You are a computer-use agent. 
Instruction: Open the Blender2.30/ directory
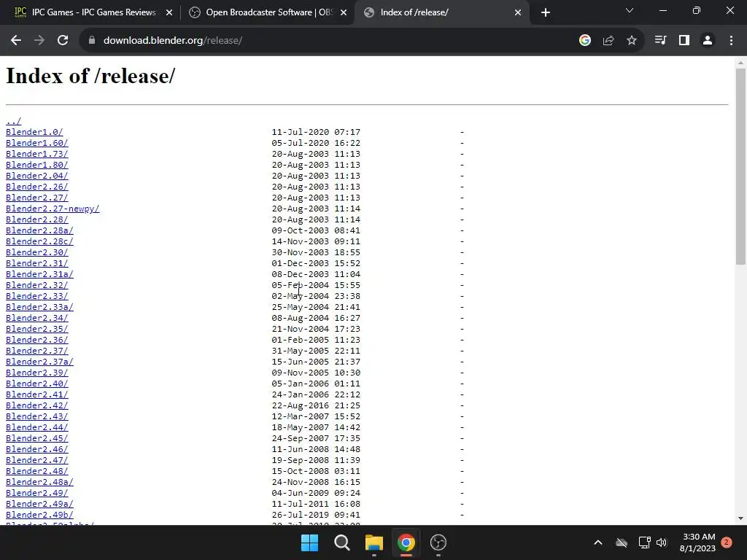tap(36, 252)
